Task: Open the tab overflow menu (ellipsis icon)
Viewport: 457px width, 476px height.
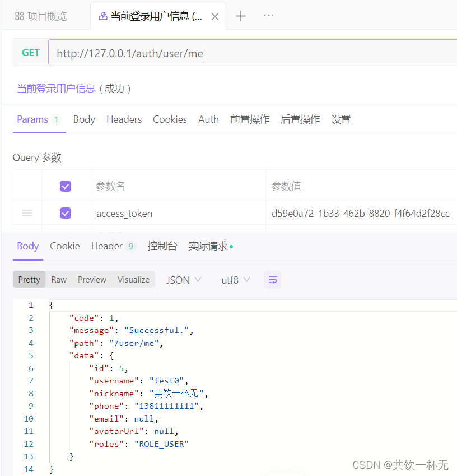Action: [x=268, y=16]
